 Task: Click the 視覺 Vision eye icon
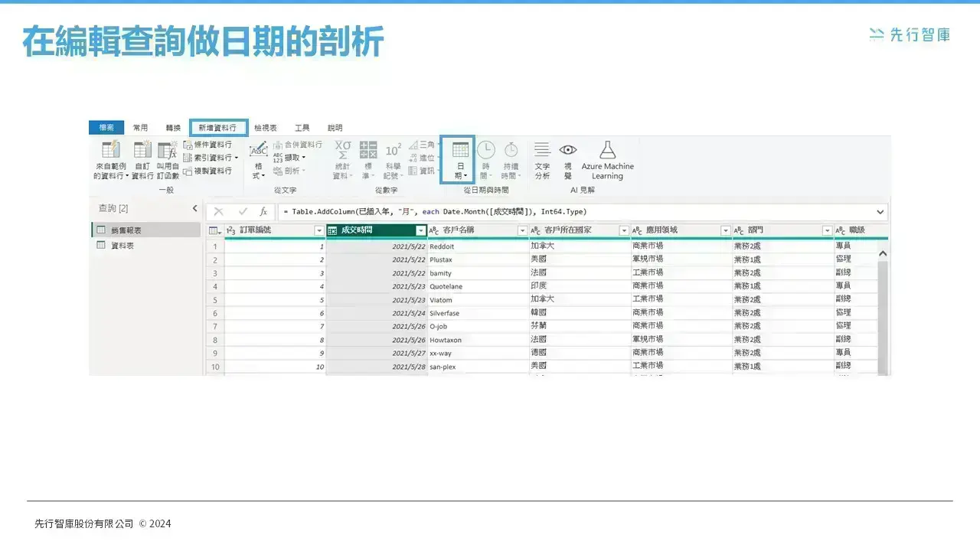coord(567,150)
